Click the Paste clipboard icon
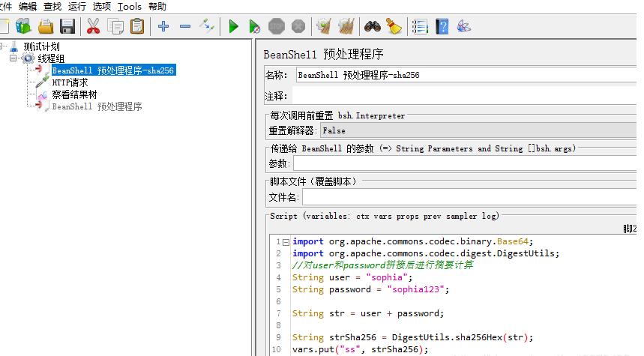This screenshot has height=356, width=644. point(137,27)
